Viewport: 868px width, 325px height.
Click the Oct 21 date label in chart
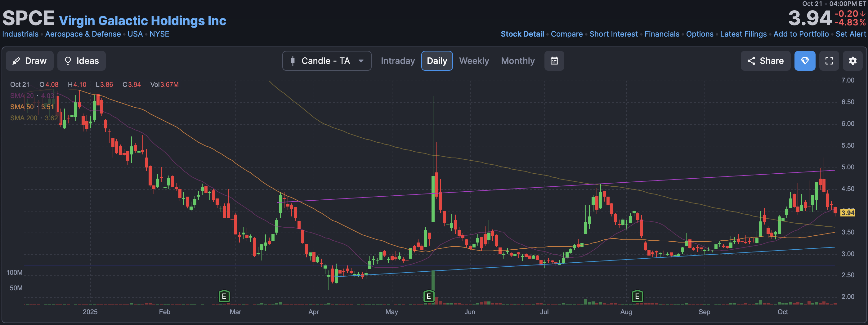click(x=20, y=85)
